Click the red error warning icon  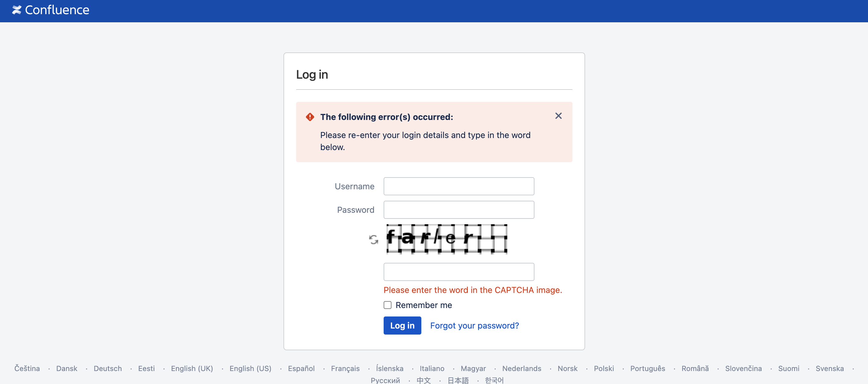pos(310,117)
